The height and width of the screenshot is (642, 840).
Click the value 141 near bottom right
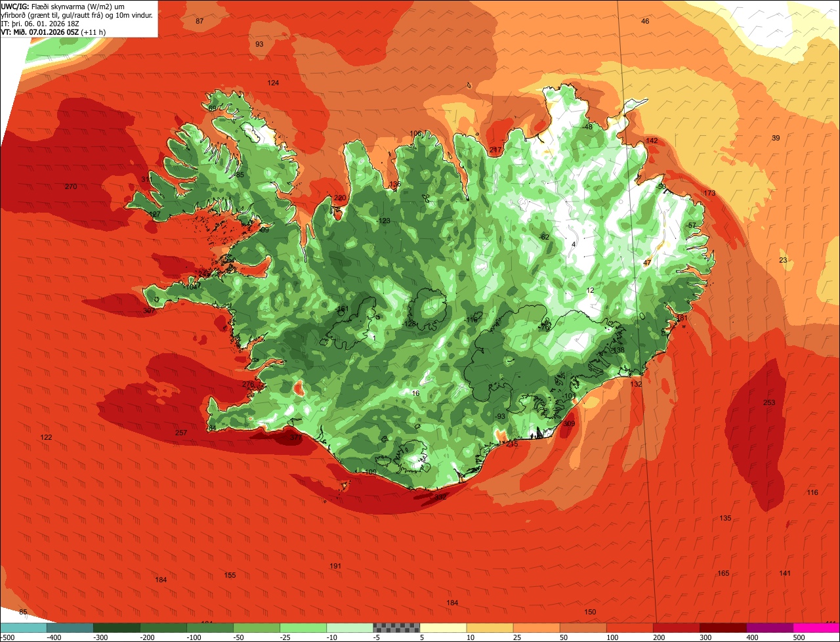(x=785, y=574)
